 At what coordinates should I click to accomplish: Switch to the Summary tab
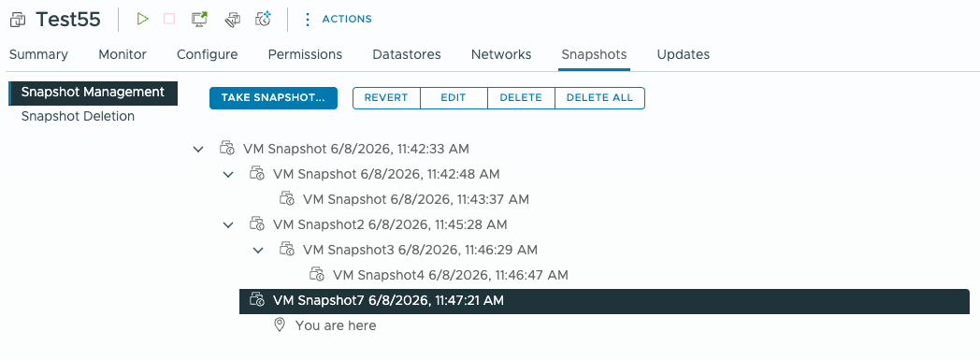pyautogui.click(x=38, y=54)
